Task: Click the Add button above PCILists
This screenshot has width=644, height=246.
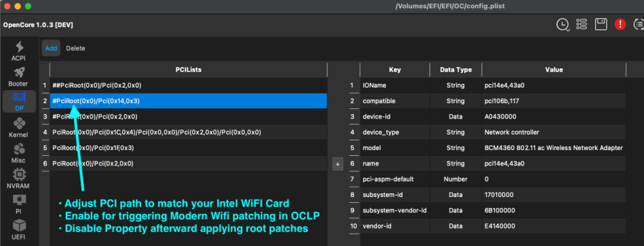Action: [51, 48]
